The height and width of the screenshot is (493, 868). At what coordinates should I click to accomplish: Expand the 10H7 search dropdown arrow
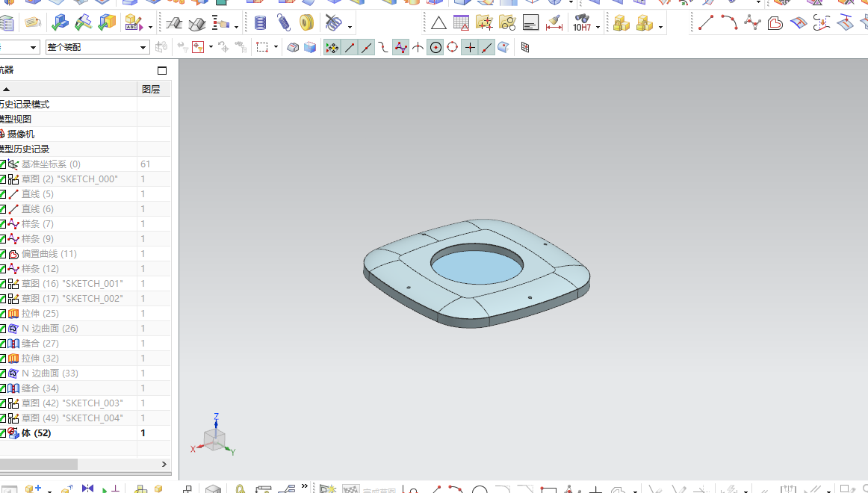[x=598, y=27]
